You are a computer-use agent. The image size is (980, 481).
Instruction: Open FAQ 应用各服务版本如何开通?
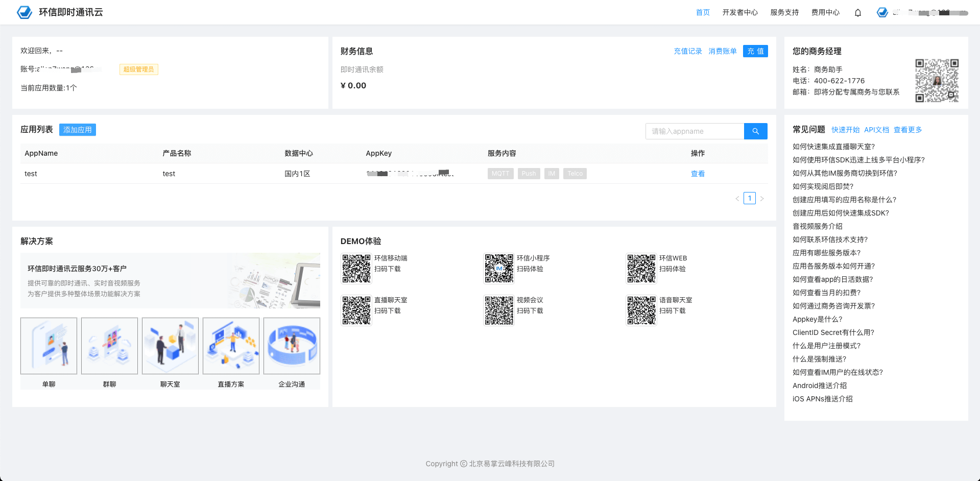coord(833,266)
